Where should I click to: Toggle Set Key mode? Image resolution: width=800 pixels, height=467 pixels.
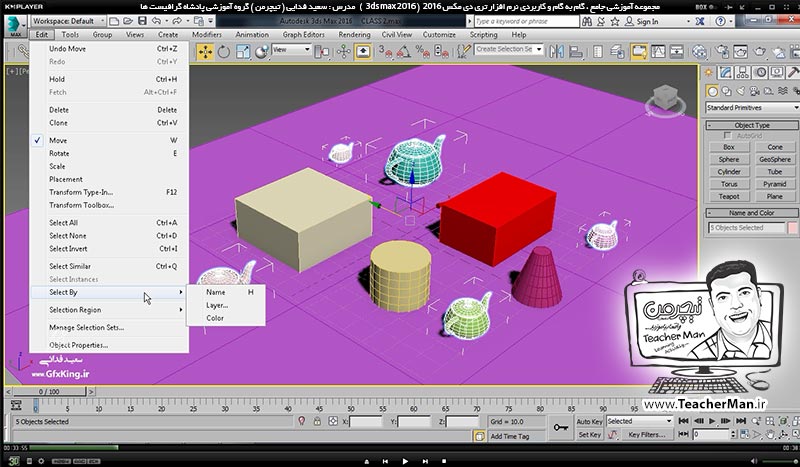[589, 435]
